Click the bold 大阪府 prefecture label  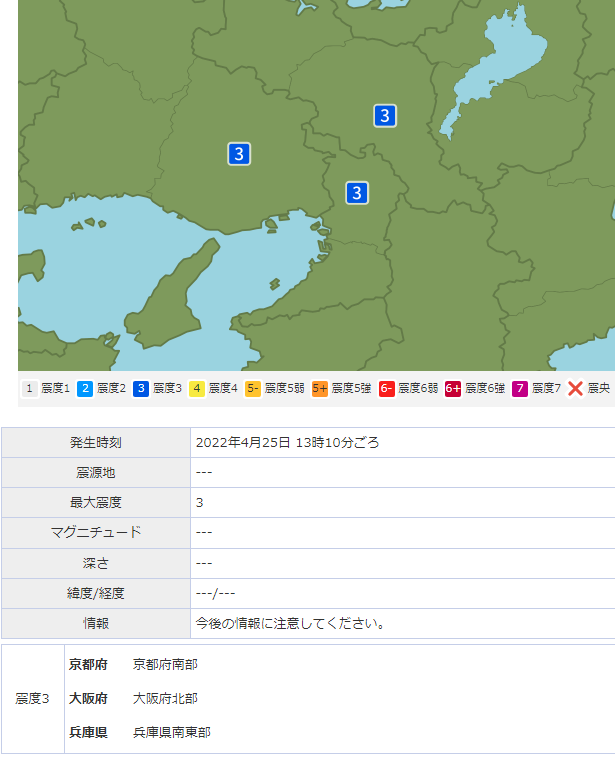[88, 698]
